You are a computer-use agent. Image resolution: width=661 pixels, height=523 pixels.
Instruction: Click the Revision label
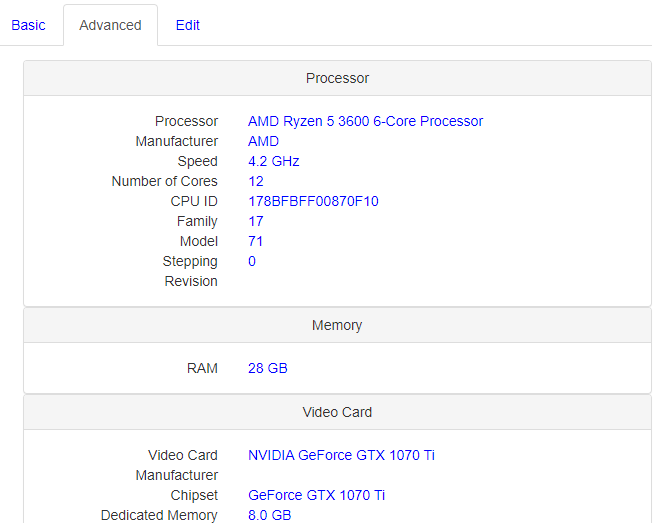point(191,282)
